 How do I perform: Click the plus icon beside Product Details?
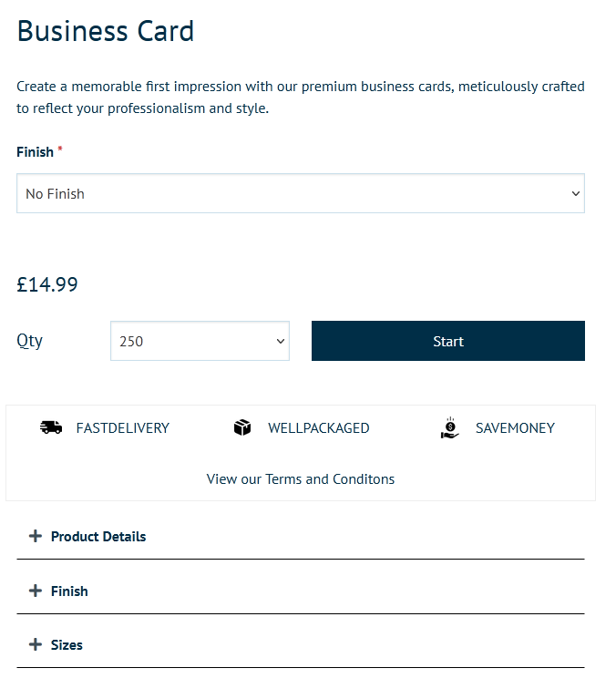click(36, 536)
